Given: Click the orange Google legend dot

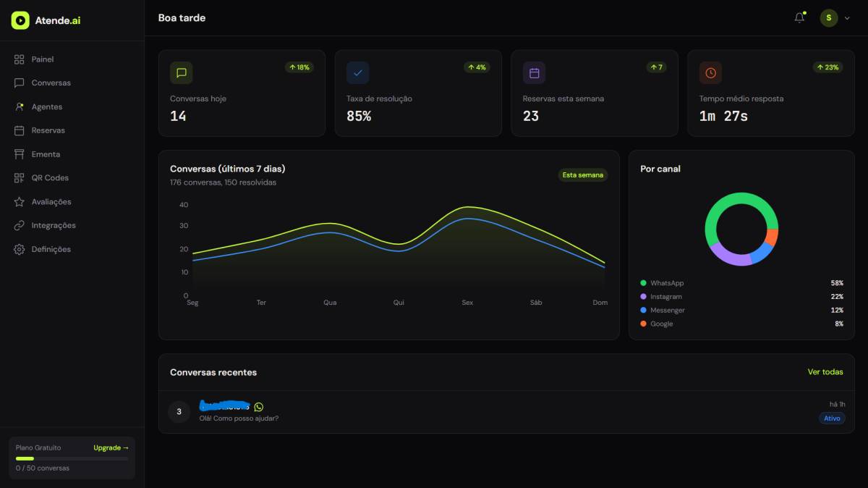Looking at the screenshot, I should (x=644, y=324).
